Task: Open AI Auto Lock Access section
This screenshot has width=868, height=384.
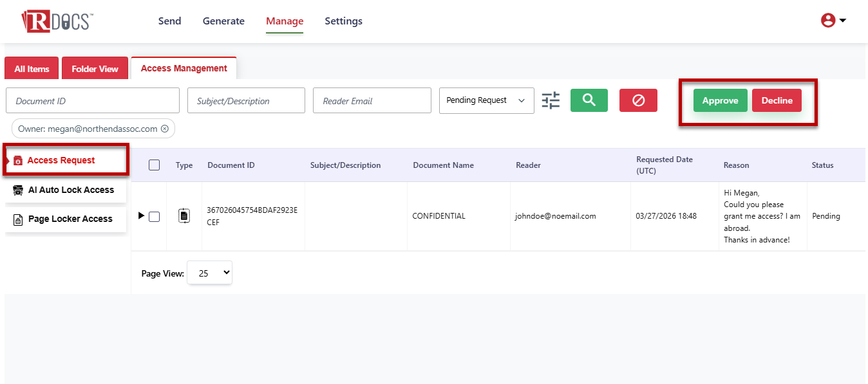Action: coord(66,190)
